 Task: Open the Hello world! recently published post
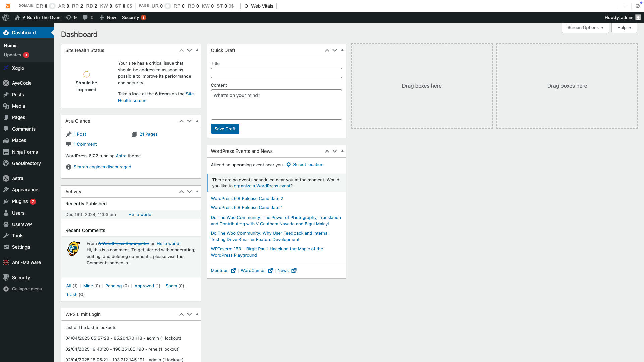pos(141,215)
